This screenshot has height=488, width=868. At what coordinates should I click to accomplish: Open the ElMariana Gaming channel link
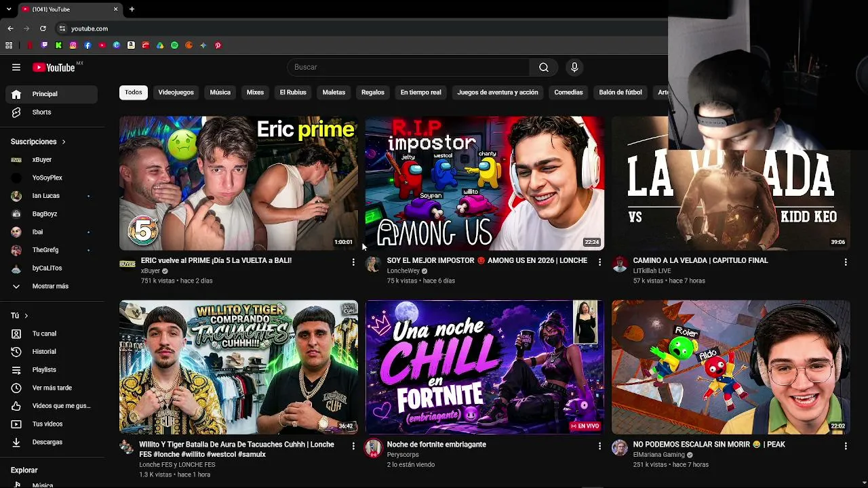tap(659, 455)
